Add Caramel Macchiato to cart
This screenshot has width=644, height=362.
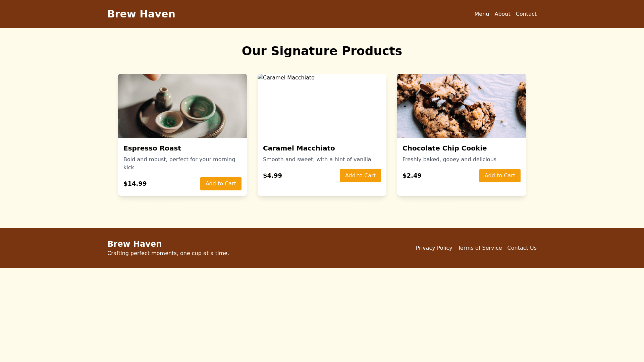360,176
